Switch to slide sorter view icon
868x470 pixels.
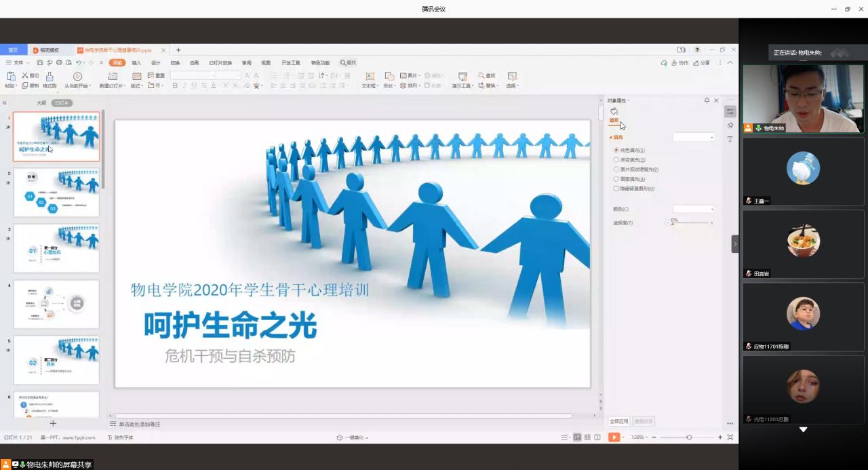pos(587,437)
